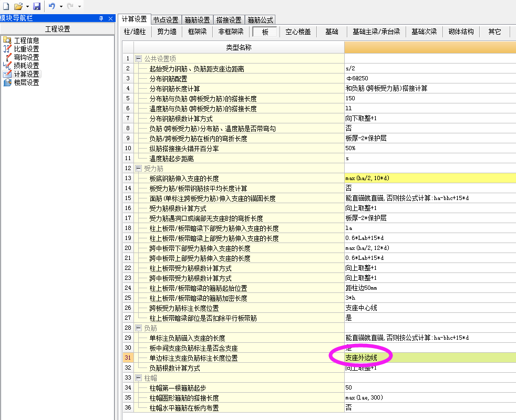This screenshot has height=420, width=516.
Task: Click the 支座中心线 value cell
Action: (430, 308)
